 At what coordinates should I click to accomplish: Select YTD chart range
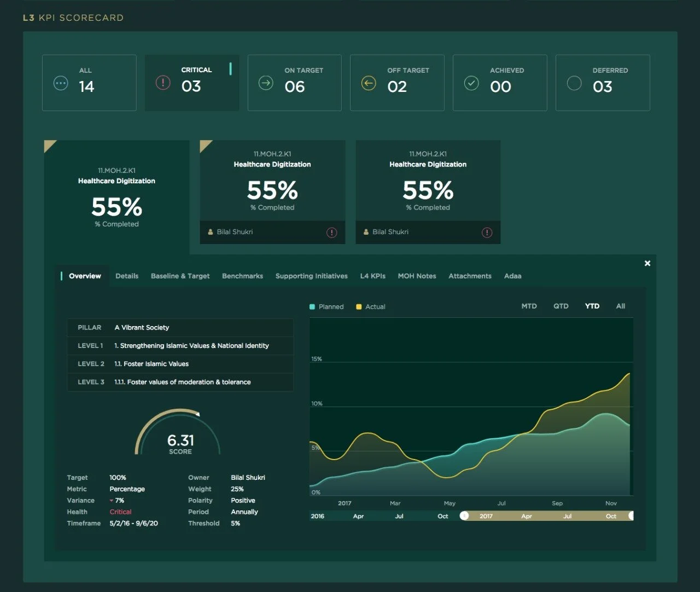coord(592,306)
